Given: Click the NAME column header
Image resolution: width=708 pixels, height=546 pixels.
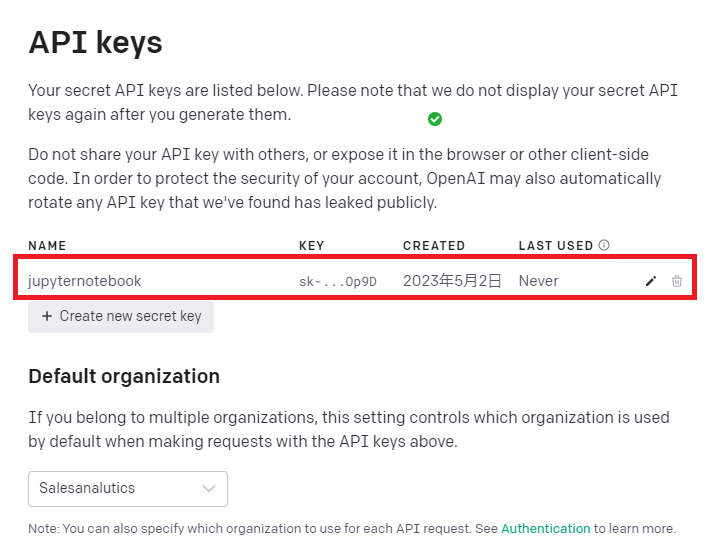Looking at the screenshot, I should point(47,245).
